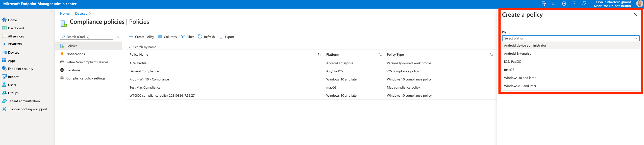644x145 pixels.
Task: Choose macOS platform option
Action: point(571,70)
